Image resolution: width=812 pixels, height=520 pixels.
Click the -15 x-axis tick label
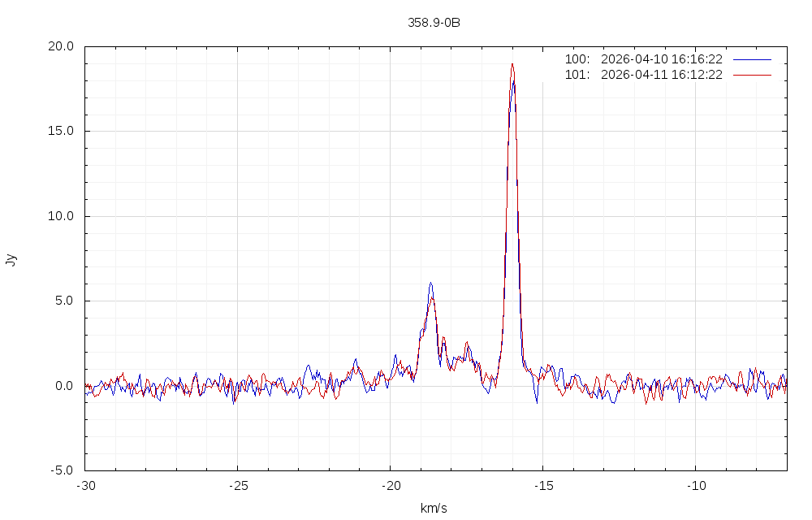pyautogui.click(x=542, y=484)
